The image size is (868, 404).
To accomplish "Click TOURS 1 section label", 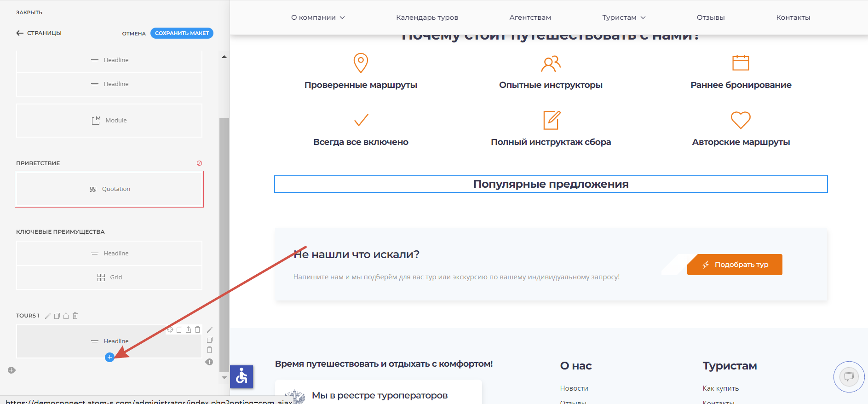I will 28,316.
